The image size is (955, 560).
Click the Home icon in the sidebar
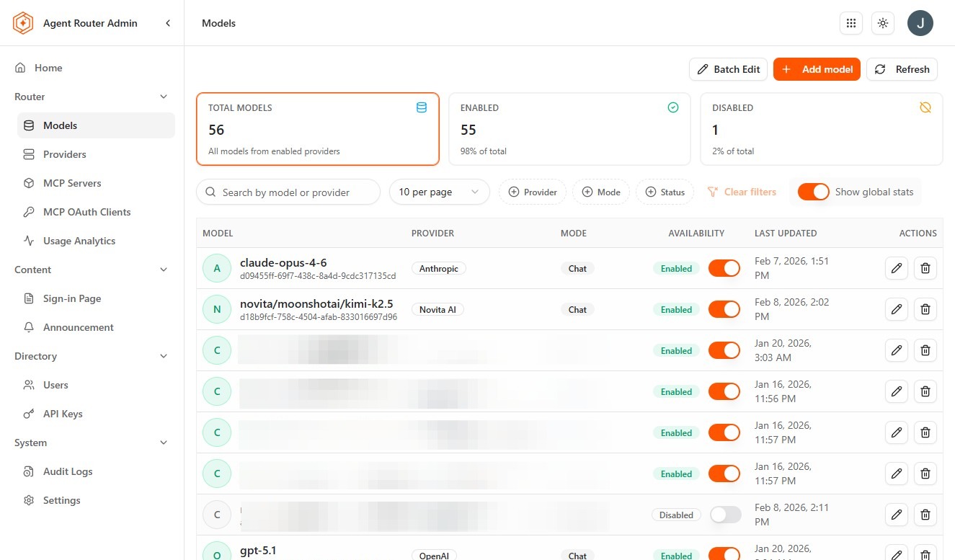[x=20, y=68]
